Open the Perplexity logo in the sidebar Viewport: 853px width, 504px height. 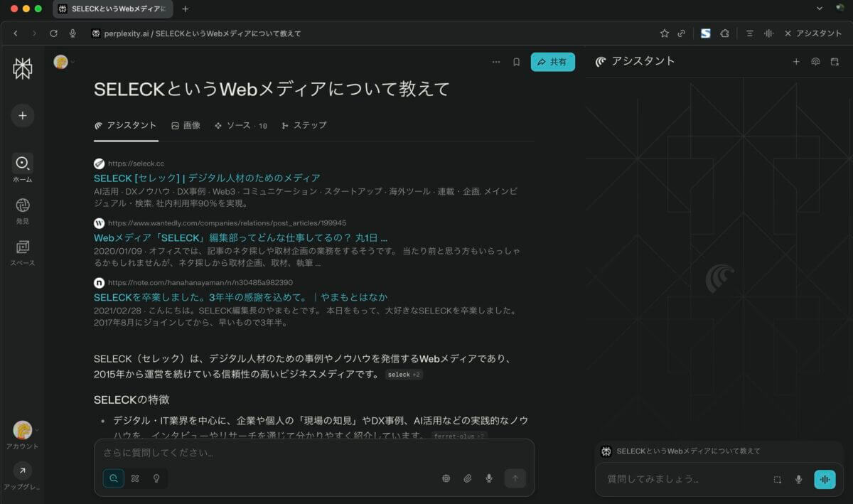(22, 68)
